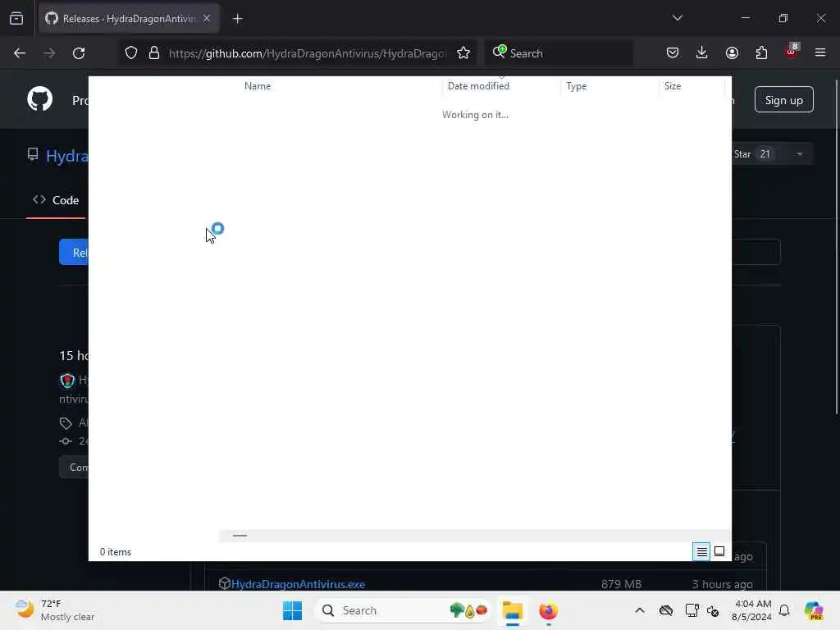Open the weather widget showing 72°F
Viewport: 840px width, 630px height.
click(x=55, y=610)
